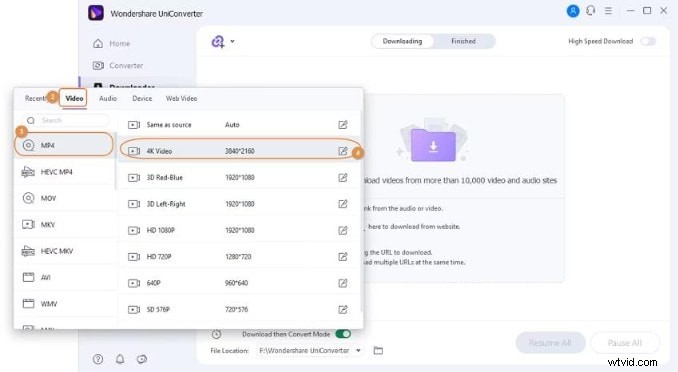Select 4K Video preset row
Viewport: 678px width, 372px height.
239,151
